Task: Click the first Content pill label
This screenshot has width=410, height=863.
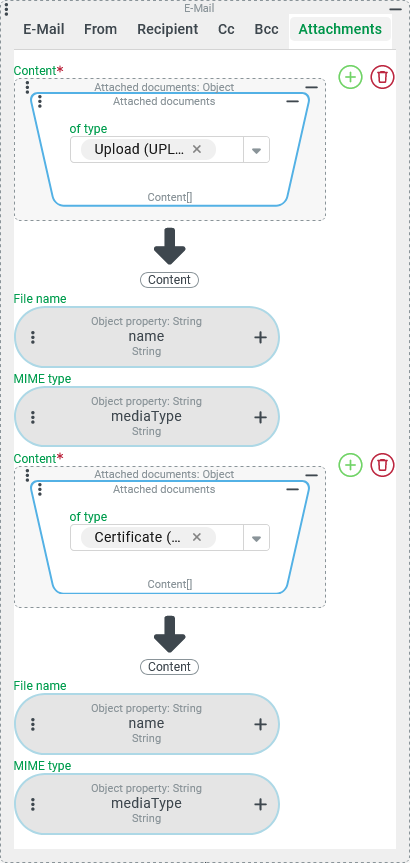Action: point(169,280)
